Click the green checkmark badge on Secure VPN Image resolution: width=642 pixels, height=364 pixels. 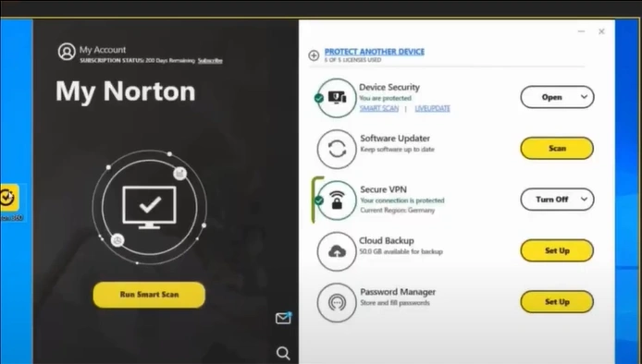click(318, 200)
